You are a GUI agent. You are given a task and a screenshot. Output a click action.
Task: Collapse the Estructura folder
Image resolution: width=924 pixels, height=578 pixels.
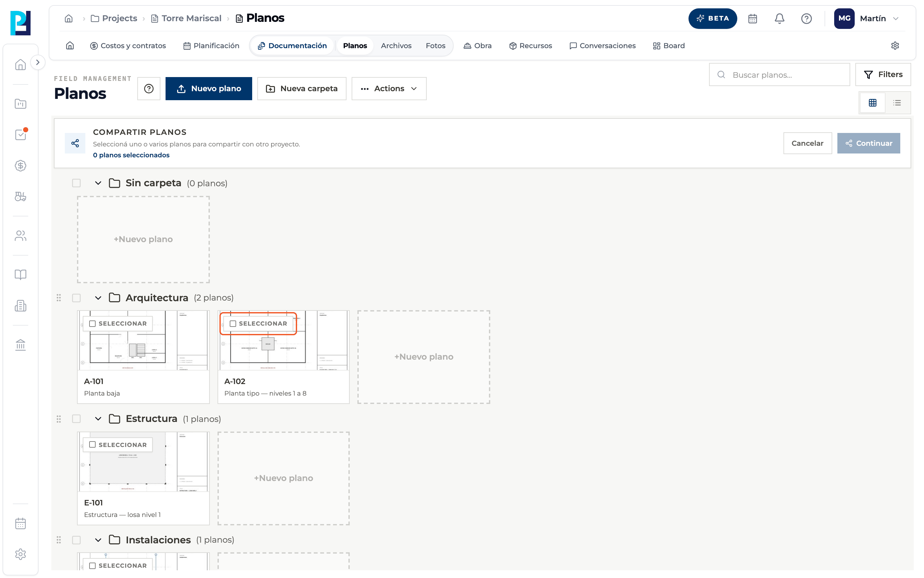pos(98,419)
